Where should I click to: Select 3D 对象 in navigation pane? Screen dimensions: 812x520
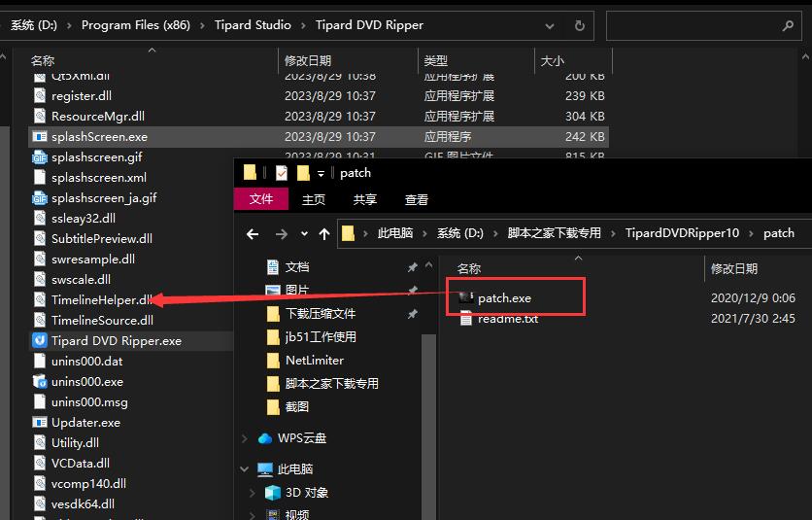307,492
